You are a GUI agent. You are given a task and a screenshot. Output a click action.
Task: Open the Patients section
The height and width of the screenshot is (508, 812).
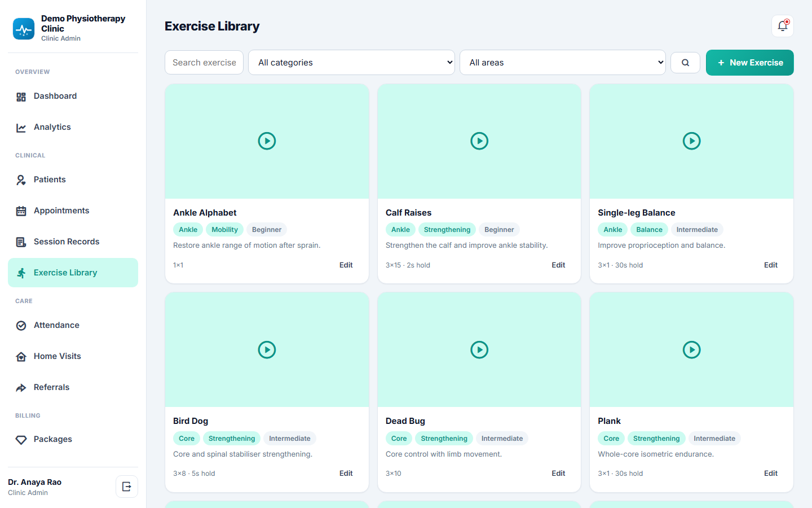(73, 180)
